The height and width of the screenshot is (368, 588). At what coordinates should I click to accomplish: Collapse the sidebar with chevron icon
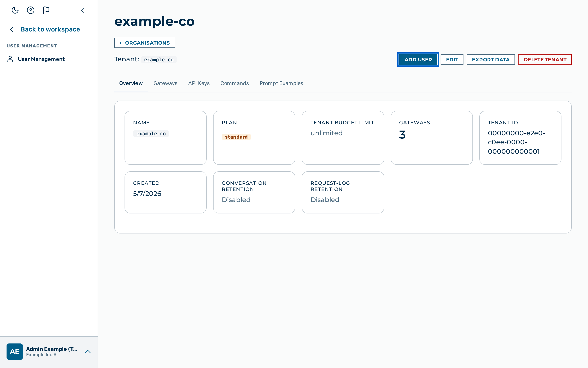click(83, 10)
